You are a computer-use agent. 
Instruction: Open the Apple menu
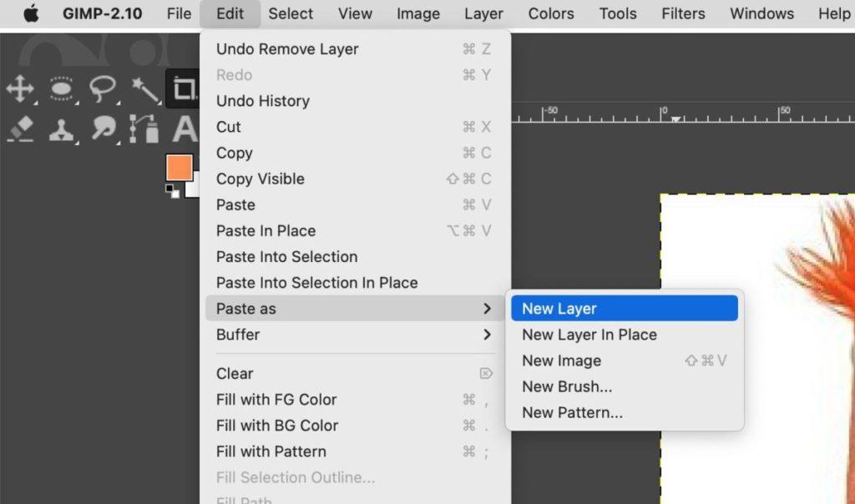coord(31,13)
